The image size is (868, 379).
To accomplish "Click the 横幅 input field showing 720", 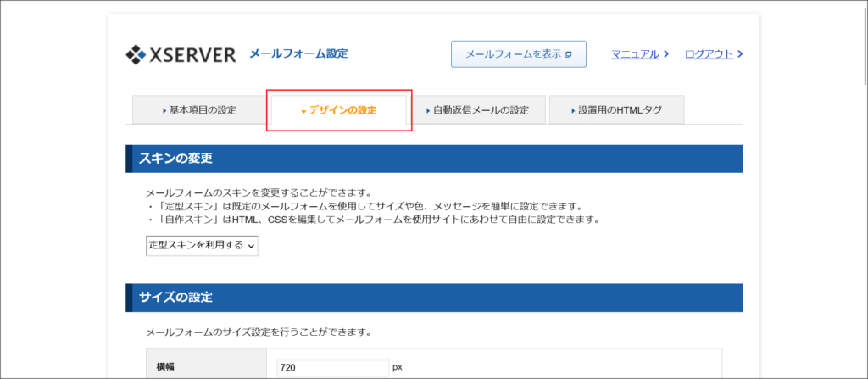I will click(332, 367).
